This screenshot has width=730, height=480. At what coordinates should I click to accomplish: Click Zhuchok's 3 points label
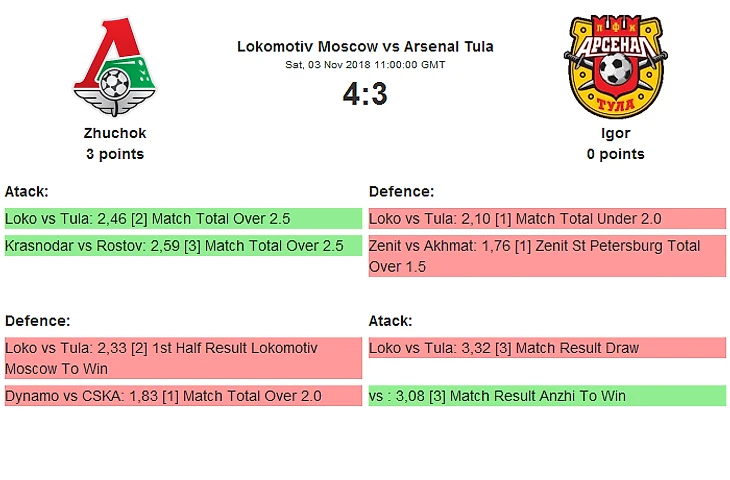[115, 154]
